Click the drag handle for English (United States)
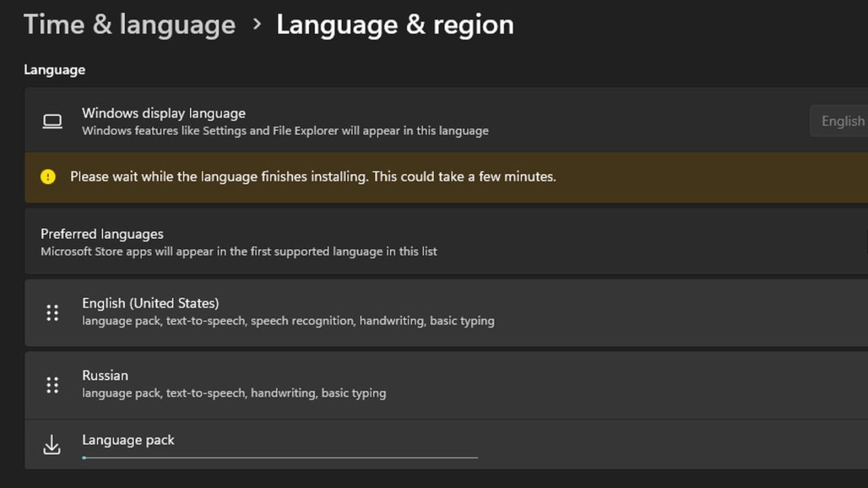868x488 pixels. coord(52,312)
